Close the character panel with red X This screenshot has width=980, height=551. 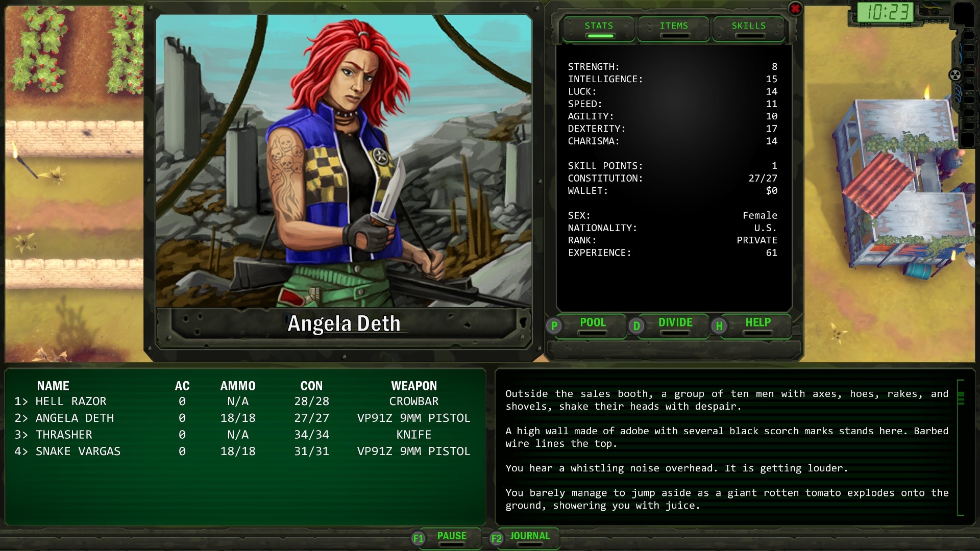point(795,9)
